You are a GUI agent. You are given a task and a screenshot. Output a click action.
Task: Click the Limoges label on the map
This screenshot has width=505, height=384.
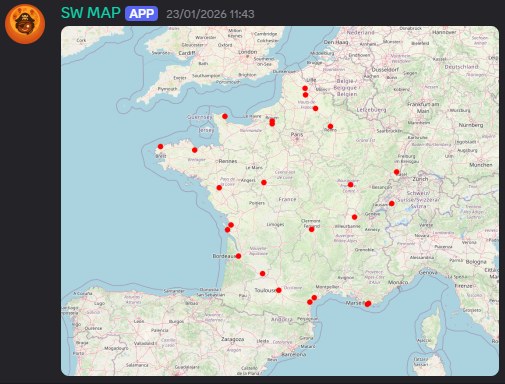[x=275, y=224]
